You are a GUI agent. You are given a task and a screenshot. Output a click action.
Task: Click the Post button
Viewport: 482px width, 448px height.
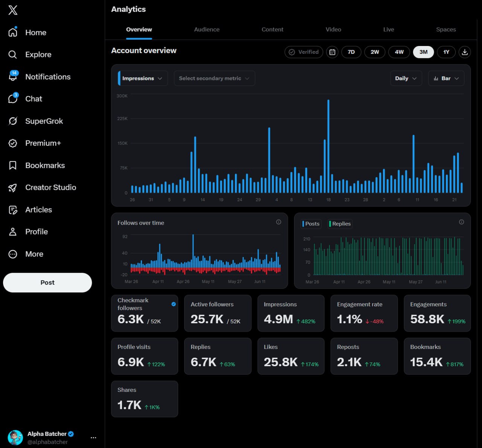(x=47, y=283)
